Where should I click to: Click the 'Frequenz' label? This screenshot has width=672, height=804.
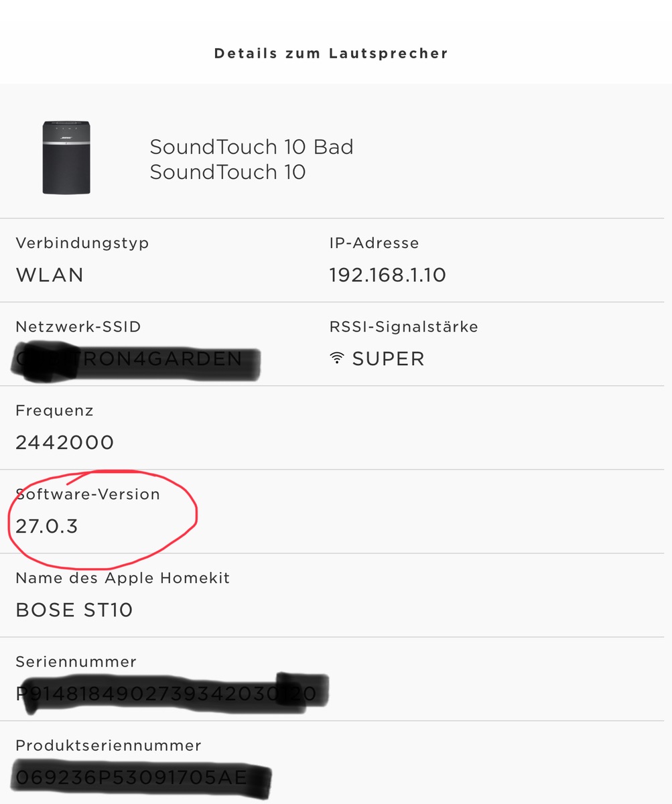[54, 411]
